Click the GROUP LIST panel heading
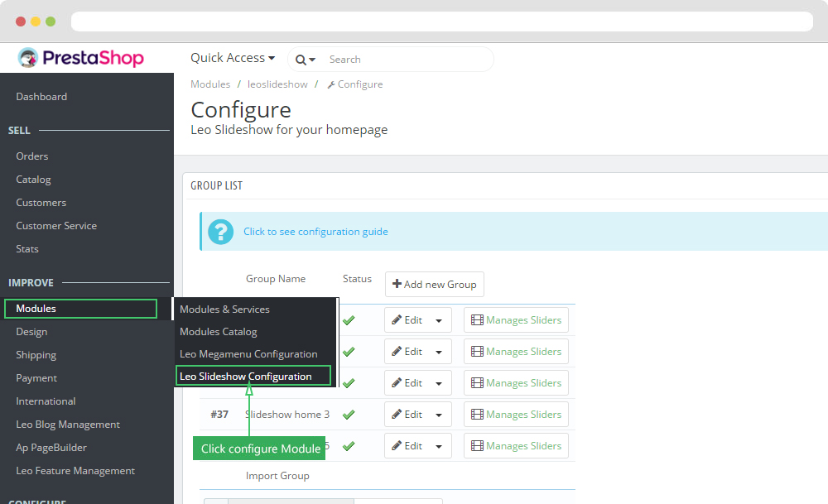828x504 pixels. 216,185
